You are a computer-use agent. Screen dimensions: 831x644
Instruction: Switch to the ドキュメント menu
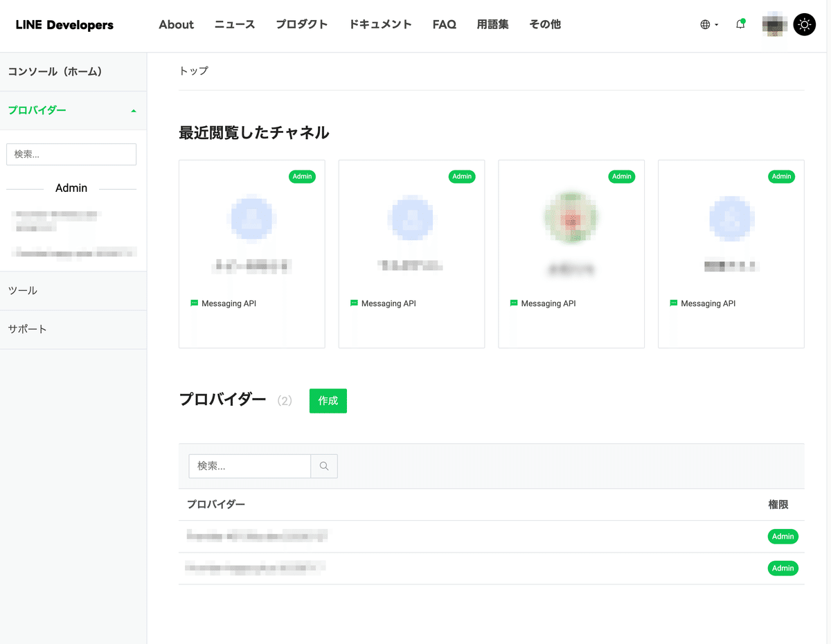pyautogui.click(x=380, y=24)
